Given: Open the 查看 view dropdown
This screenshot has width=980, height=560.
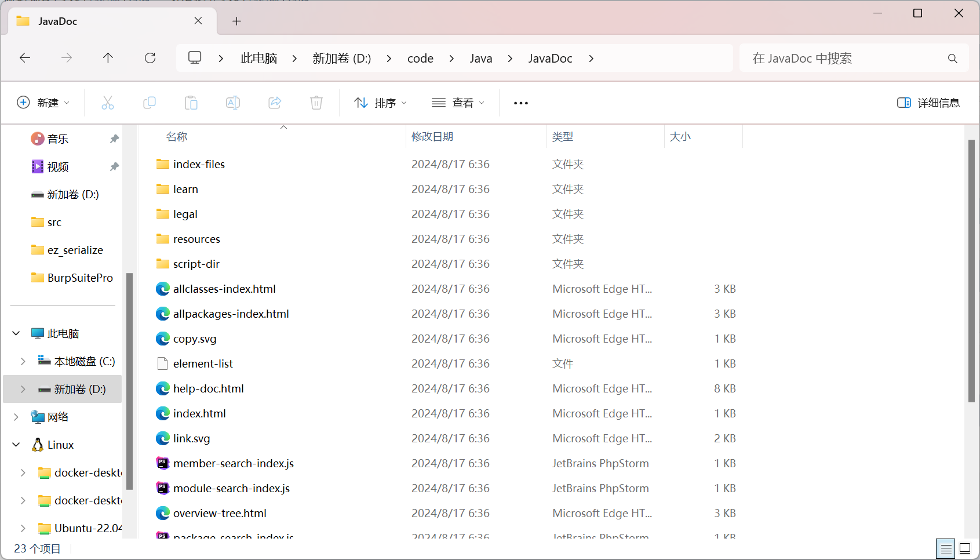Looking at the screenshot, I should point(458,103).
